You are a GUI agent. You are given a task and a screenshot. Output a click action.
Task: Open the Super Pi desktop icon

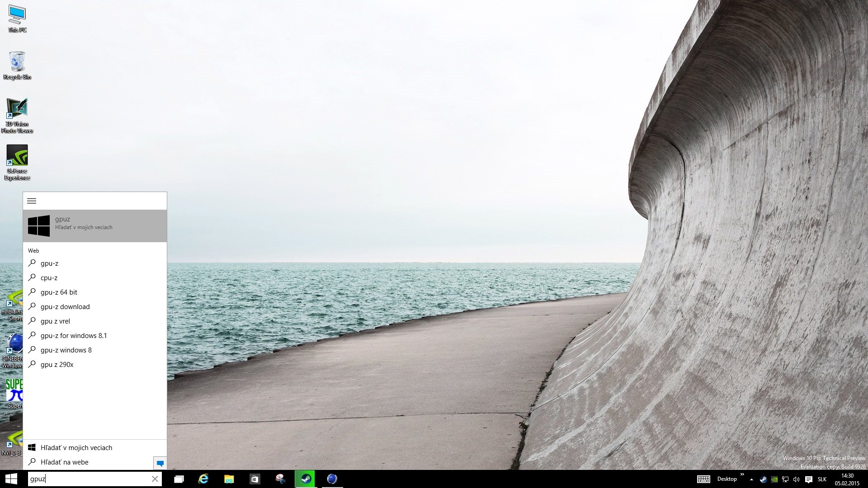point(14,393)
